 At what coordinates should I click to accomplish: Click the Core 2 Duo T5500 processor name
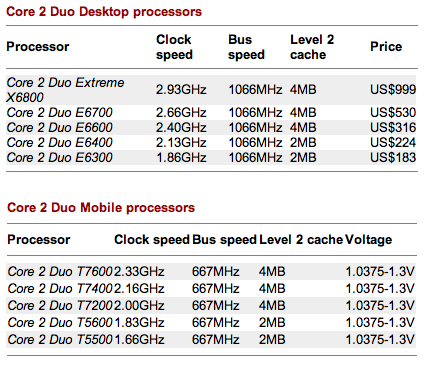[60, 340]
